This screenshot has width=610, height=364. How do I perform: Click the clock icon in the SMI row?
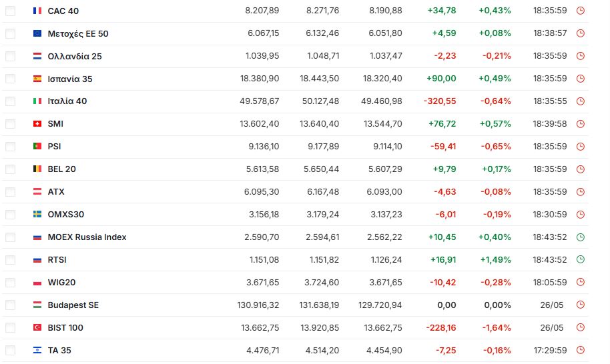(580, 124)
